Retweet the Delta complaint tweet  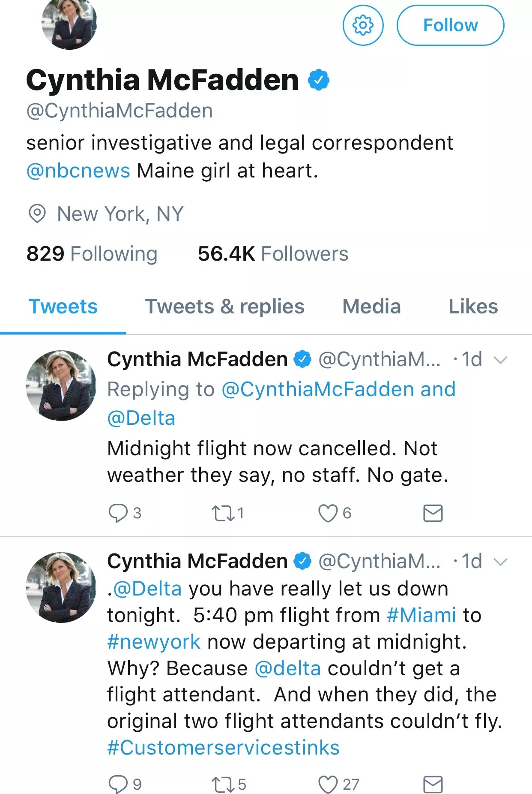[223, 784]
